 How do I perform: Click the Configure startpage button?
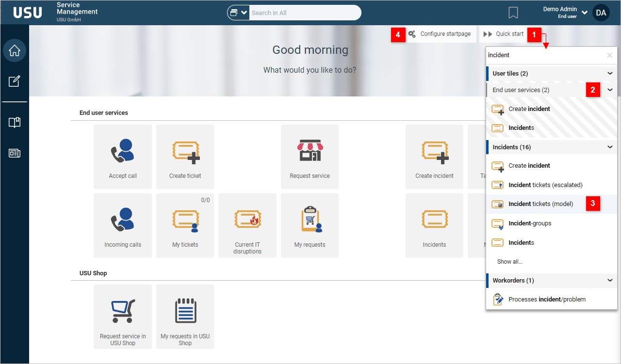(440, 34)
